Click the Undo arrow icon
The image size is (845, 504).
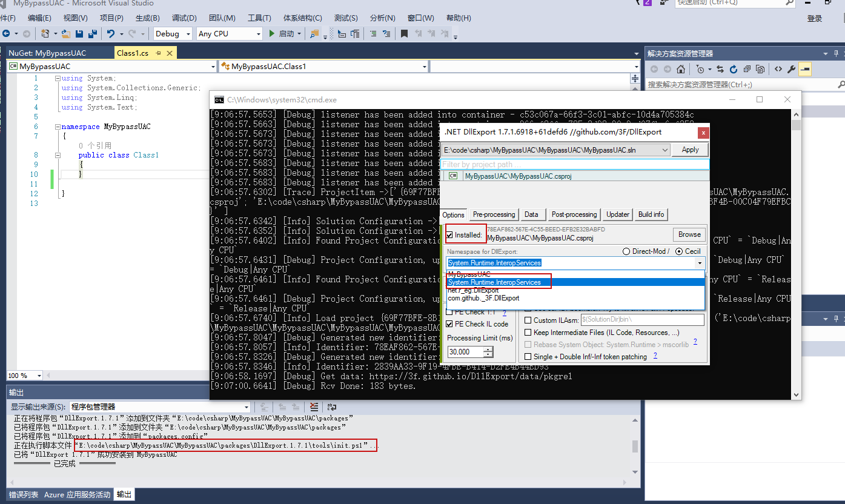[x=110, y=34]
